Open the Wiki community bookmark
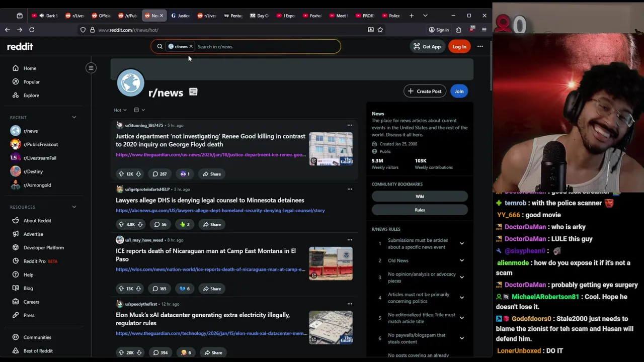 [420, 197]
